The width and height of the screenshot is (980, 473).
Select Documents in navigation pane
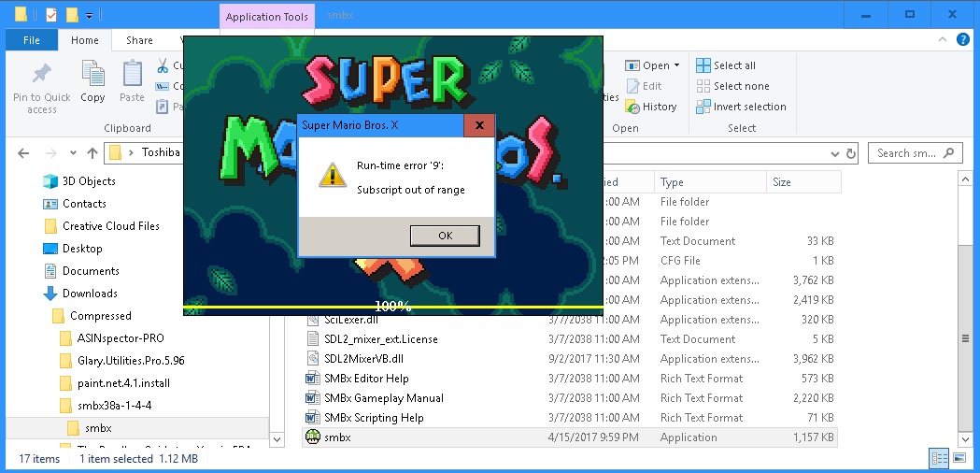coord(80,271)
